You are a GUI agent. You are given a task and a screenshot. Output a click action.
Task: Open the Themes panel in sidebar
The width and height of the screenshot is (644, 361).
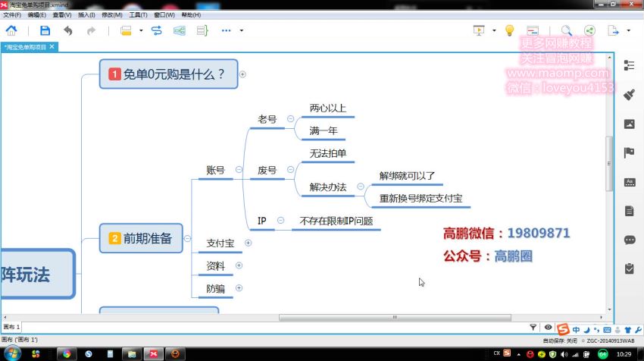629,182
